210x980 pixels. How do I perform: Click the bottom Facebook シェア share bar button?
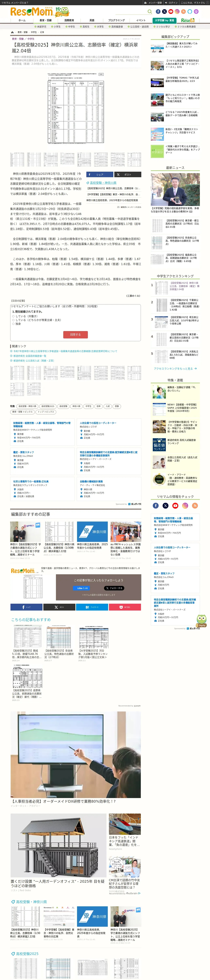click(26, 607)
